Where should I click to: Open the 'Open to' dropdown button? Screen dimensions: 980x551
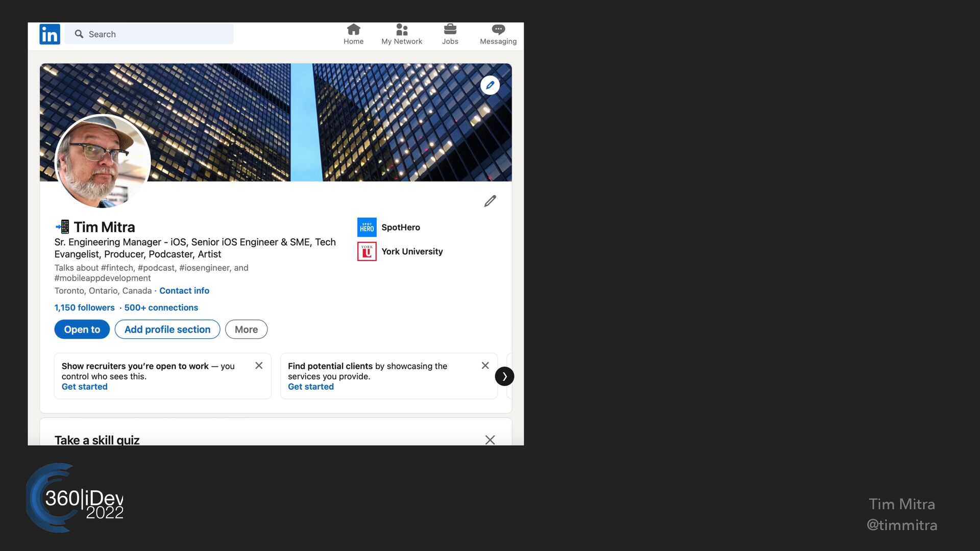pos(82,330)
